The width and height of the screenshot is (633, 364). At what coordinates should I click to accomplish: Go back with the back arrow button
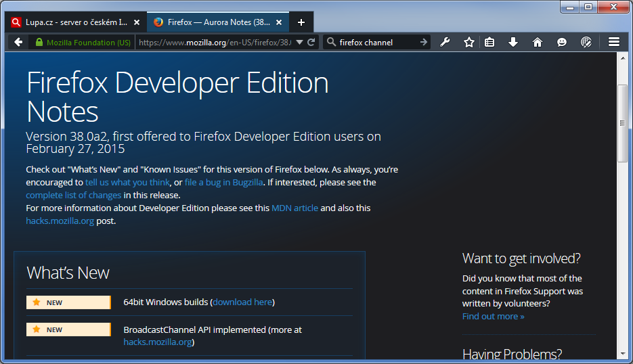click(18, 42)
